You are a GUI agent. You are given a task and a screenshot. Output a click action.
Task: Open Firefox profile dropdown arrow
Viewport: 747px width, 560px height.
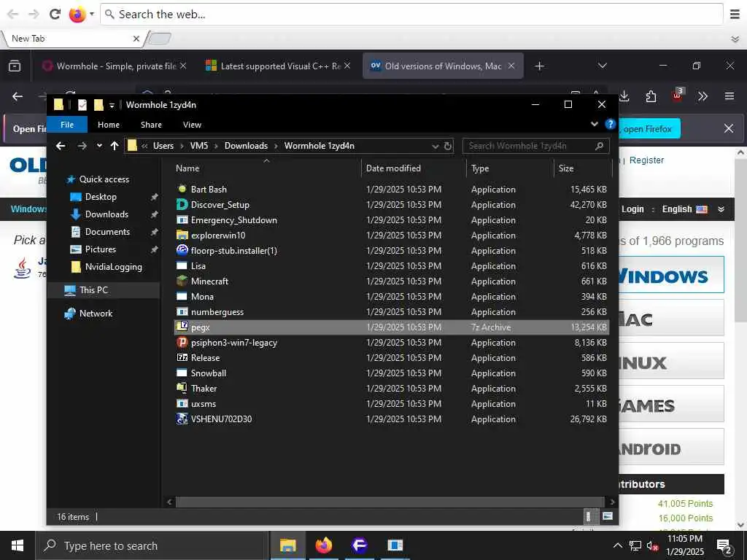[91, 14]
